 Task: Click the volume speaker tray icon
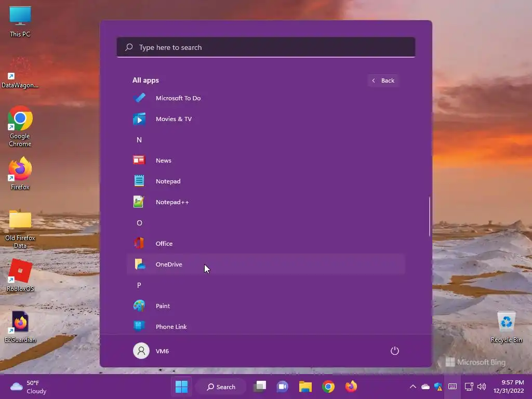(482, 387)
